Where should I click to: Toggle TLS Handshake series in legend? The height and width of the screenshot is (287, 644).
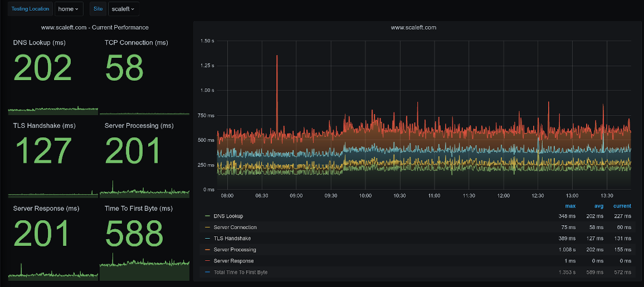coord(232,238)
